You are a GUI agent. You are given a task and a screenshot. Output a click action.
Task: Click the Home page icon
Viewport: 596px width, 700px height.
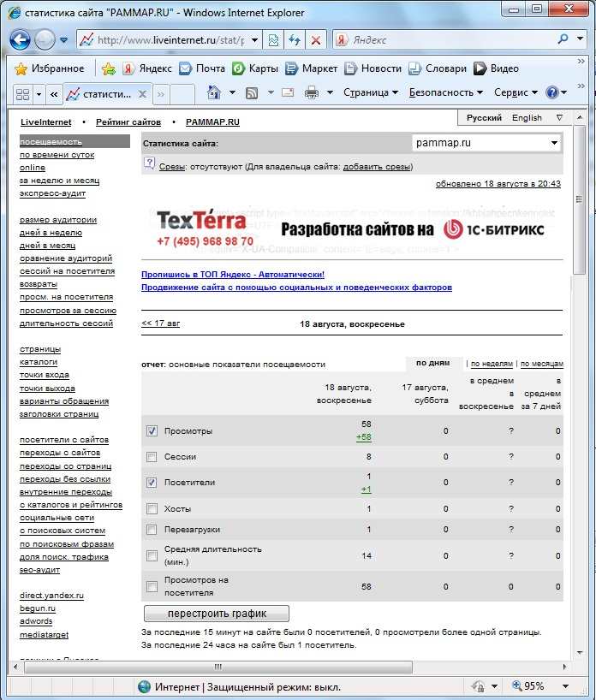(214, 92)
